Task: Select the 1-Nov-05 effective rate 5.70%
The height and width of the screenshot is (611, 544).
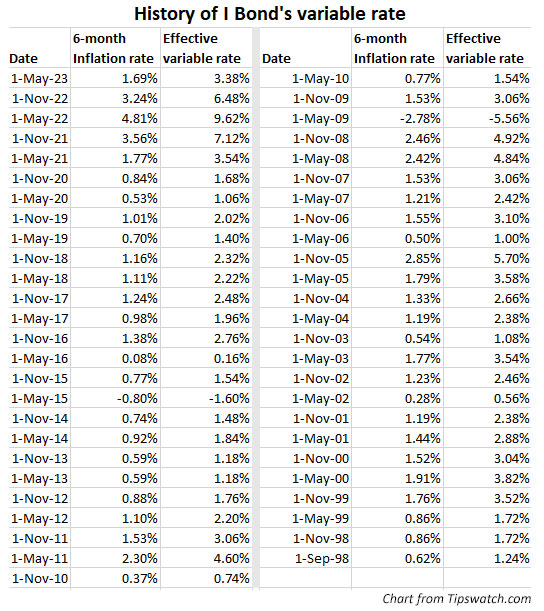Action: (x=512, y=259)
